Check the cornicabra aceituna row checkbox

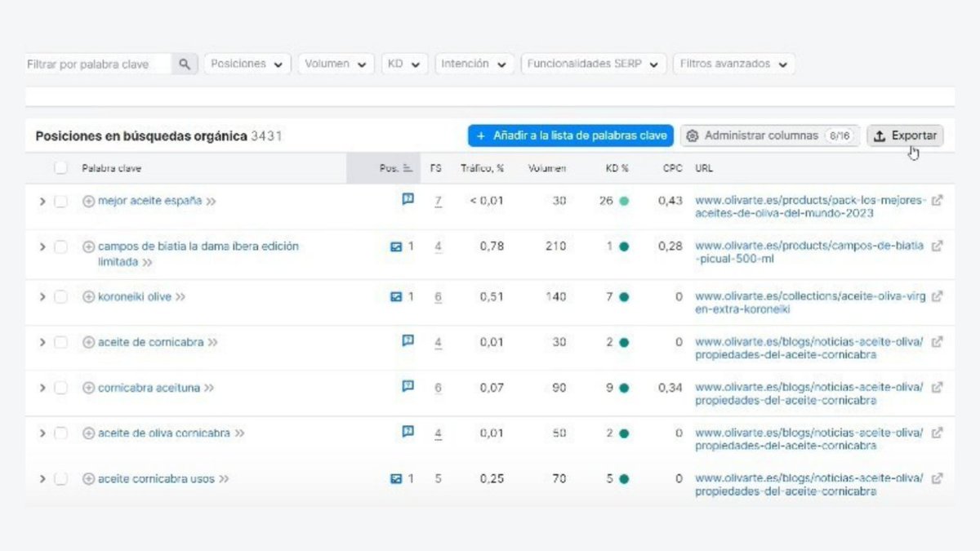click(x=60, y=389)
